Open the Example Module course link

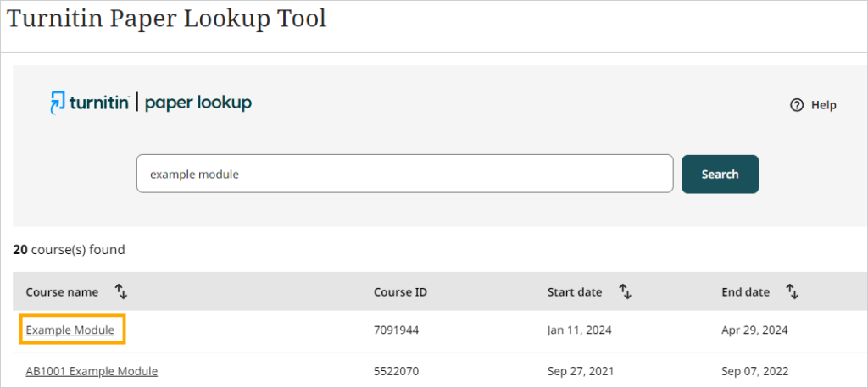(x=70, y=330)
